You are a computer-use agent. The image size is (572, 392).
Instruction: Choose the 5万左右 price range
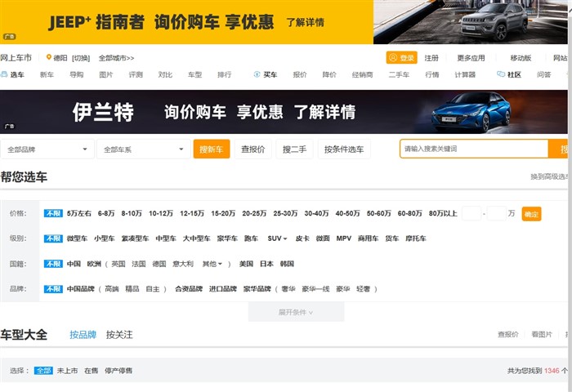coord(79,213)
